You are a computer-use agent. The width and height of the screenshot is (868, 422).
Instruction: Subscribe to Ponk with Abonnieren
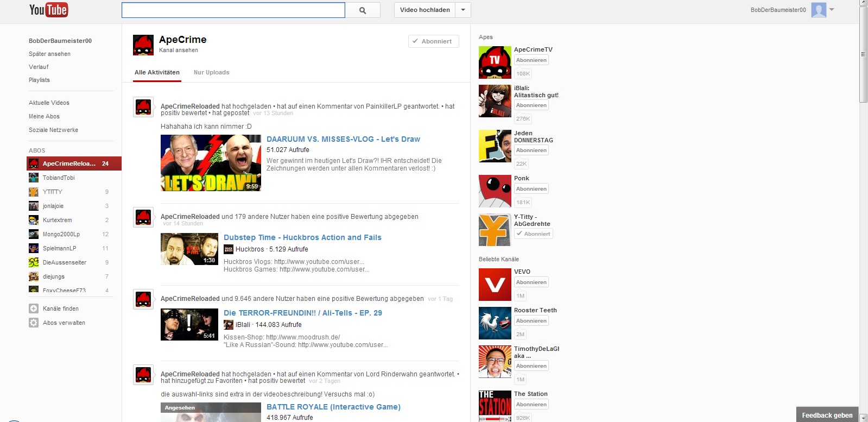click(531, 189)
